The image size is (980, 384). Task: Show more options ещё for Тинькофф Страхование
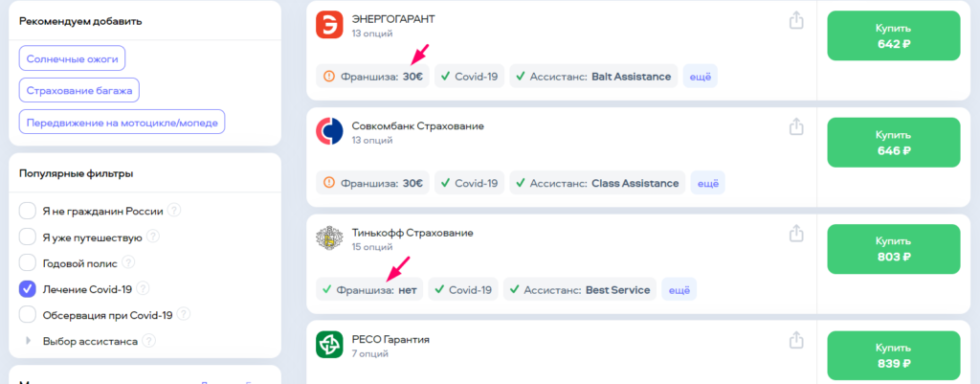tap(679, 289)
